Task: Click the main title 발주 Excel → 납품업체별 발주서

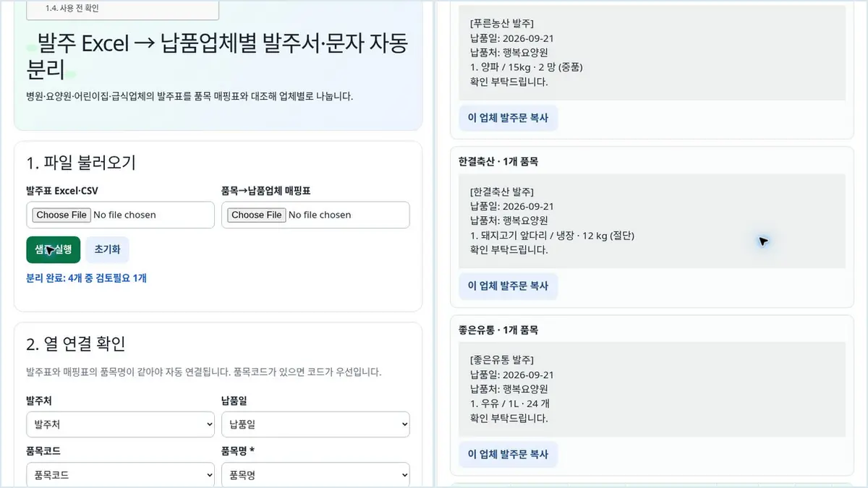Action: (x=216, y=56)
